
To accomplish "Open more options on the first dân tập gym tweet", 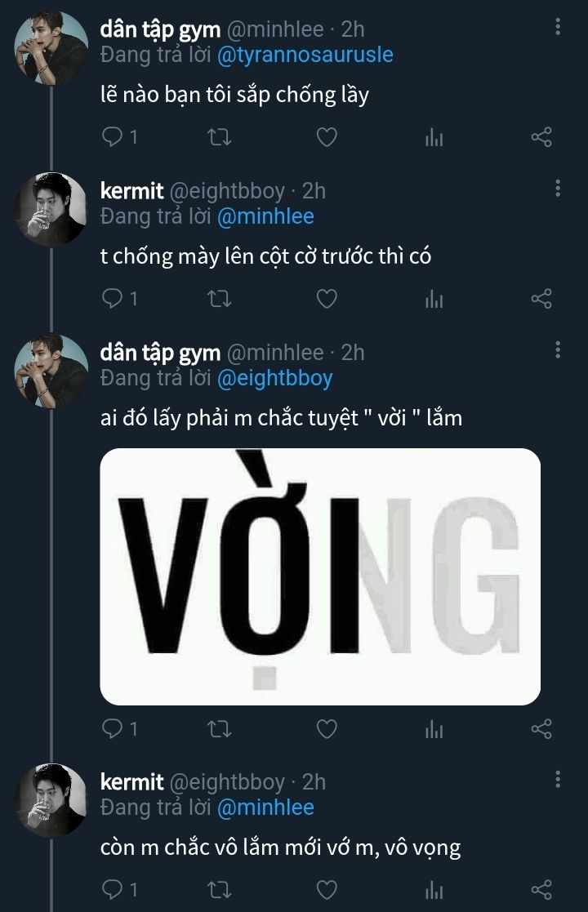I will pos(558,28).
